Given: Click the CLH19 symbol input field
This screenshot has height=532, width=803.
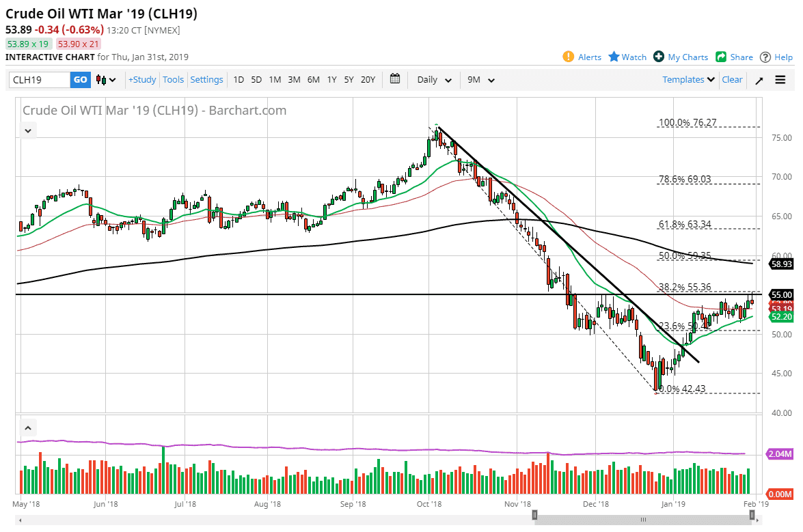Looking at the screenshot, I should click(x=38, y=80).
